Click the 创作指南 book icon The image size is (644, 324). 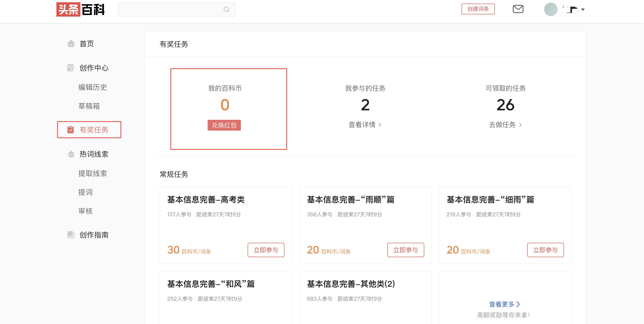[71, 234]
